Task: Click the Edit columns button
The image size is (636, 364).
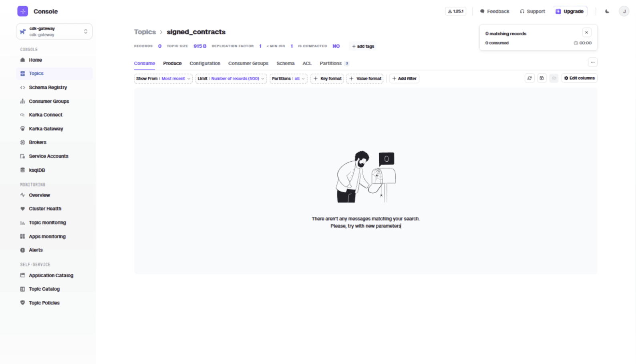Action: point(579,78)
